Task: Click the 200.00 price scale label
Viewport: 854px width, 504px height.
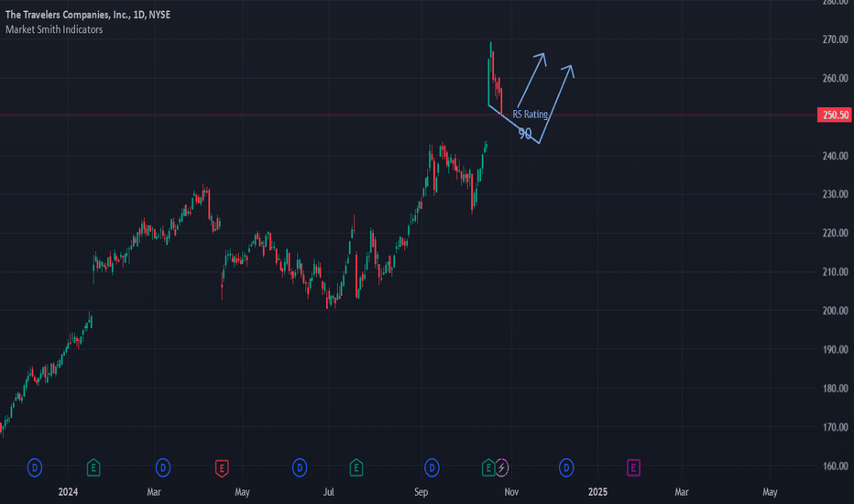Action: pos(835,311)
